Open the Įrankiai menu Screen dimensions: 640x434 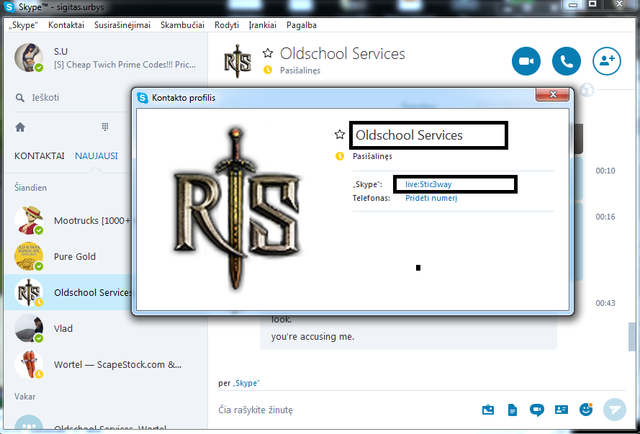tap(262, 25)
